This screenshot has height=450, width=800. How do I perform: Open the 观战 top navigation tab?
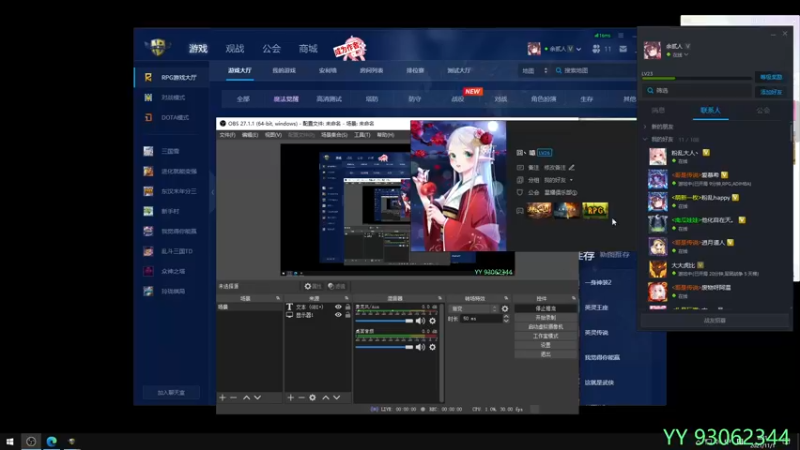pyautogui.click(x=235, y=48)
